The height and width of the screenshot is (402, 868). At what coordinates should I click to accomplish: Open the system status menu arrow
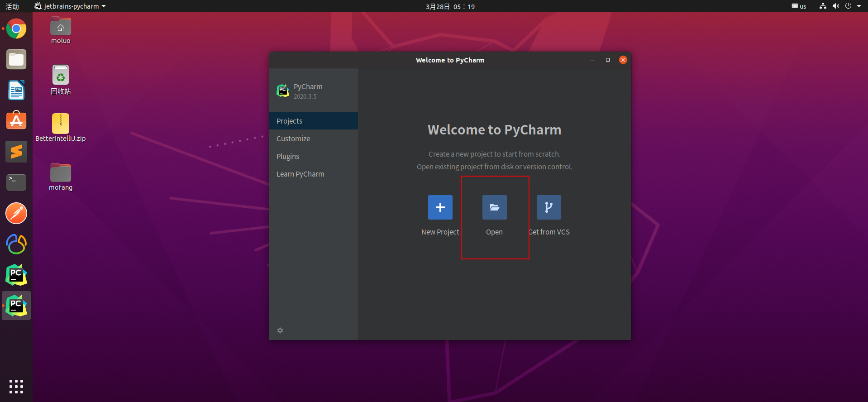(859, 6)
